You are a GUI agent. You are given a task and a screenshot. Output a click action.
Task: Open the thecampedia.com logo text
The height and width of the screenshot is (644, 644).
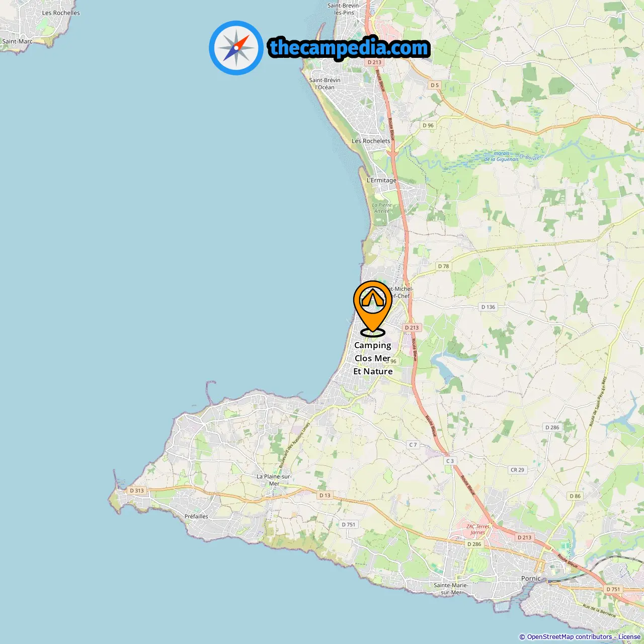pos(349,48)
